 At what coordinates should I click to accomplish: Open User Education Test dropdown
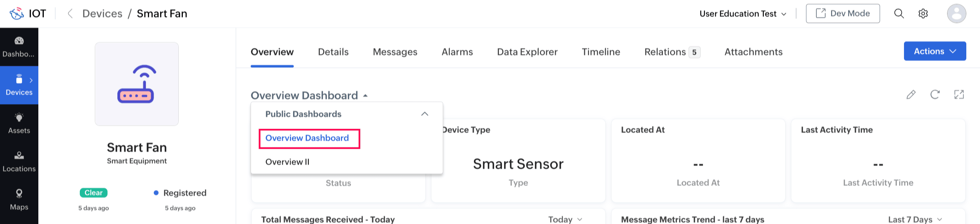click(x=742, y=14)
